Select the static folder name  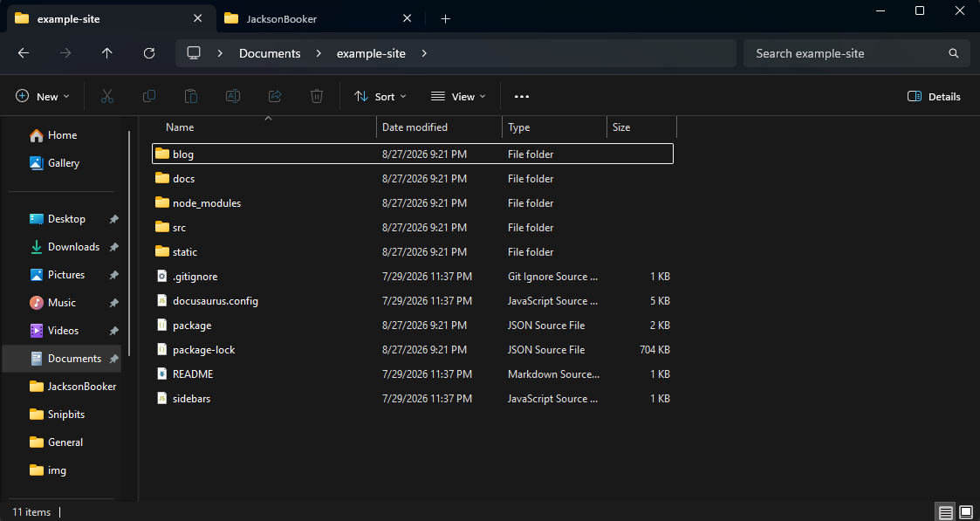pos(185,251)
